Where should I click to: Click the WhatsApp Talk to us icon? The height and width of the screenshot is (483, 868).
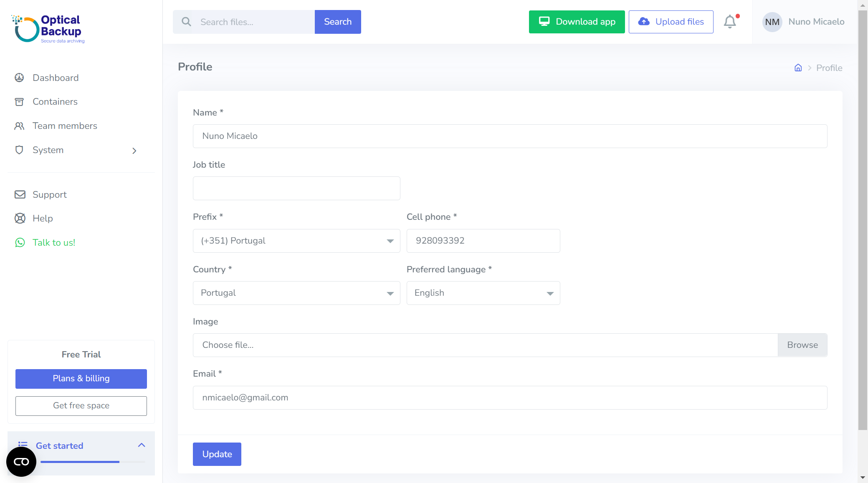(x=20, y=243)
